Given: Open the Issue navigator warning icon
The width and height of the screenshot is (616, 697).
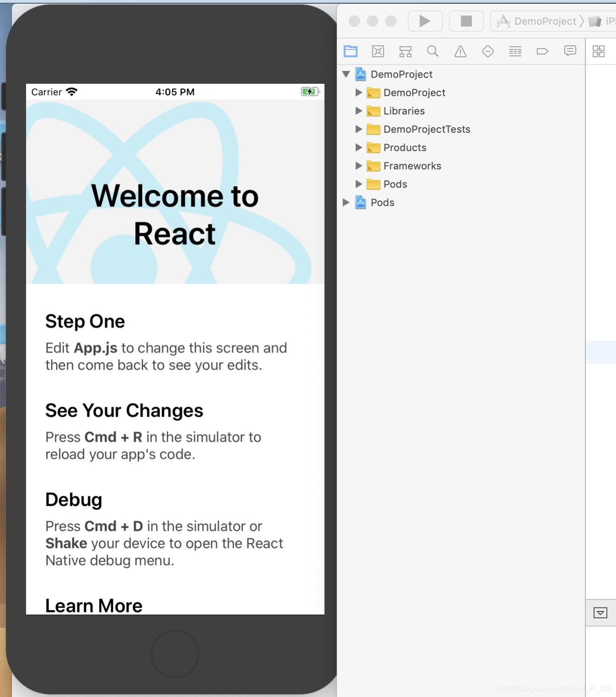Looking at the screenshot, I should [461, 51].
